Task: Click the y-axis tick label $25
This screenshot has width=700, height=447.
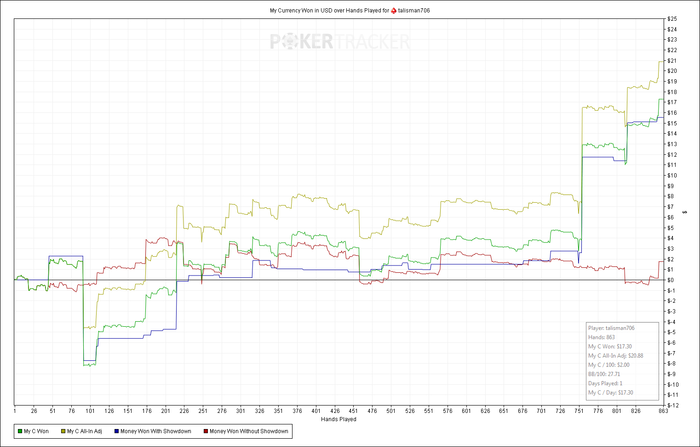Action: (672, 19)
